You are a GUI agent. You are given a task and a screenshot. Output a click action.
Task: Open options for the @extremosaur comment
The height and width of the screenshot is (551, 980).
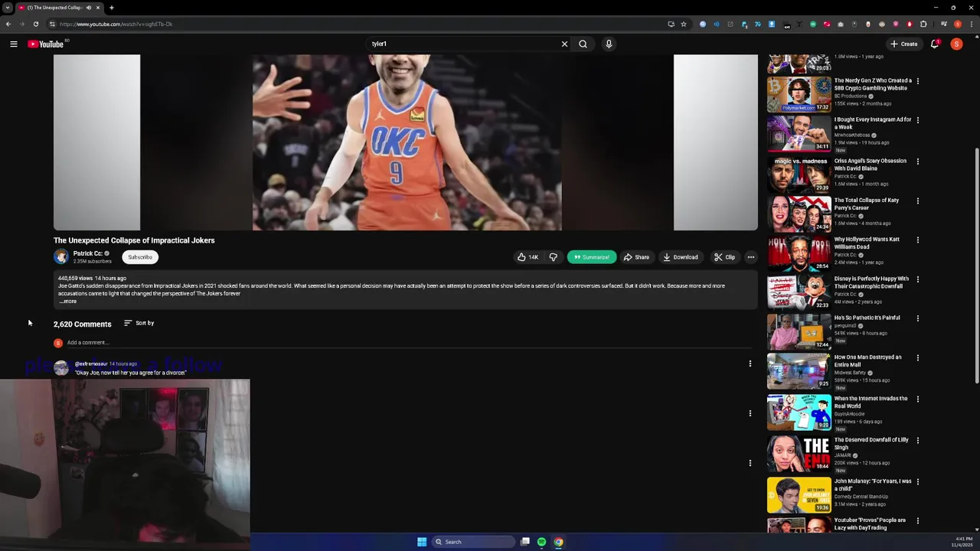tap(750, 364)
